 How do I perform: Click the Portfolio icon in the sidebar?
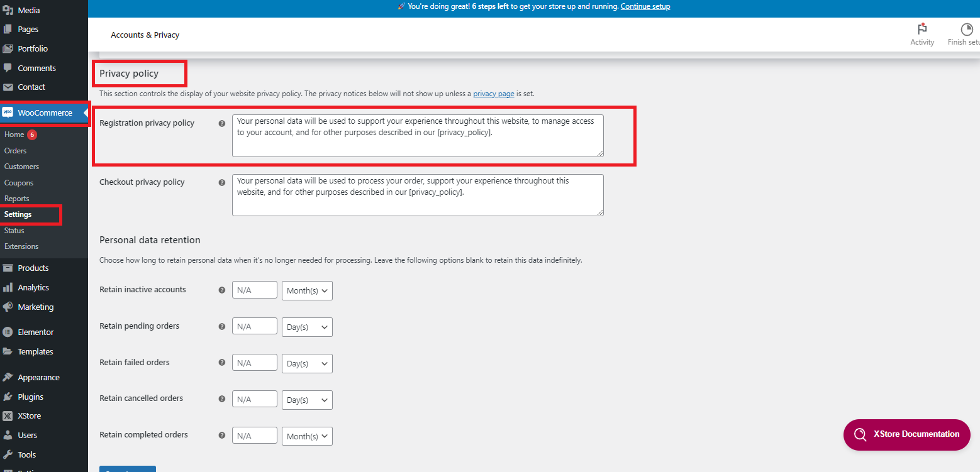(8, 48)
